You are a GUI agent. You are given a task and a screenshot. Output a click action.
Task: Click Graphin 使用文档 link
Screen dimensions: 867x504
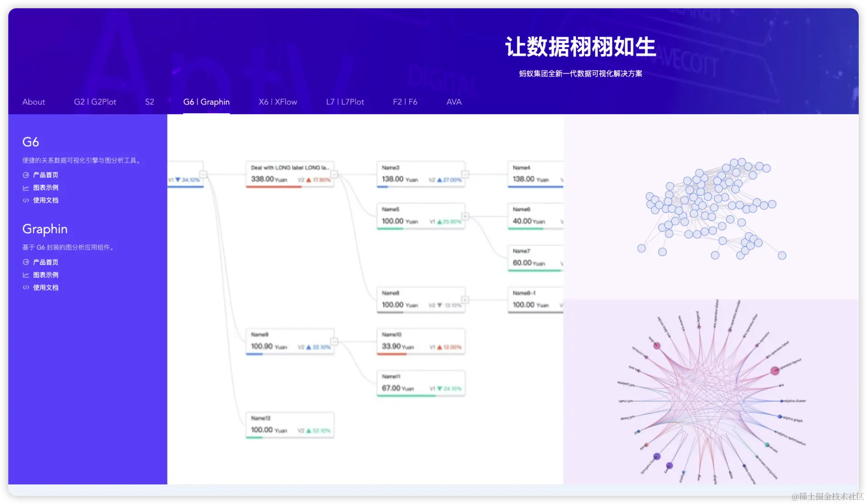45,288
